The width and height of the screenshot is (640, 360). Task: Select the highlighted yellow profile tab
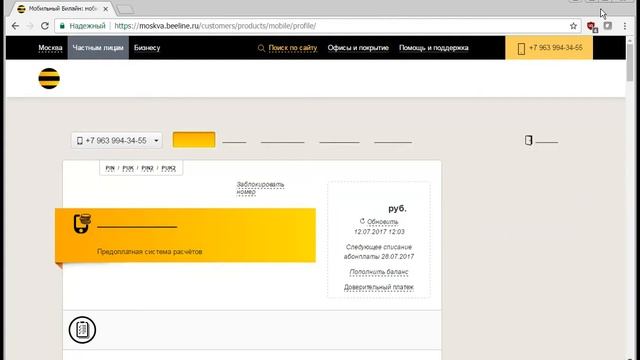(x=194, y=140)
